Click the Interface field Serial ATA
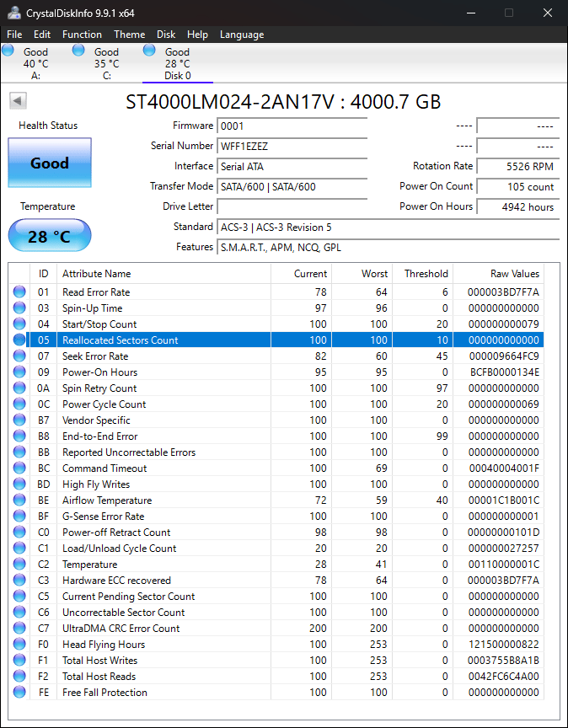 [292, 166]
